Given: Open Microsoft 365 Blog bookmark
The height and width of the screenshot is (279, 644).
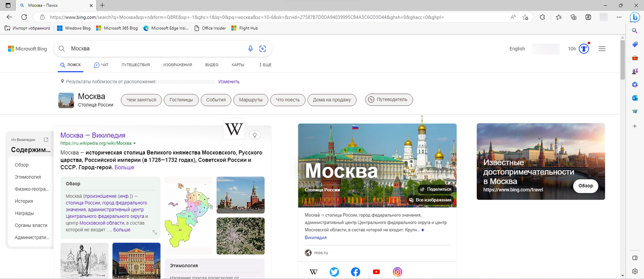Looking at the screenshot, I should coord(116,28).
